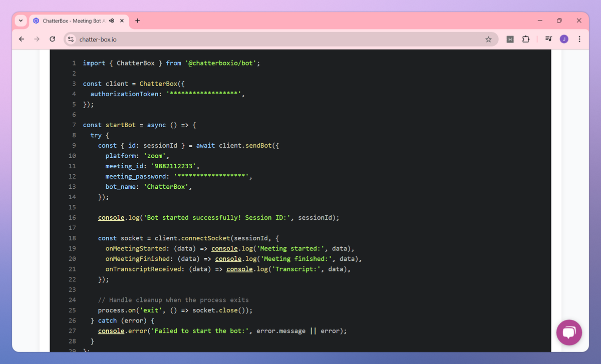The height and width of the screenshot is (364, 601).
Task: Open the H extension icon
Action: (510, 39)
